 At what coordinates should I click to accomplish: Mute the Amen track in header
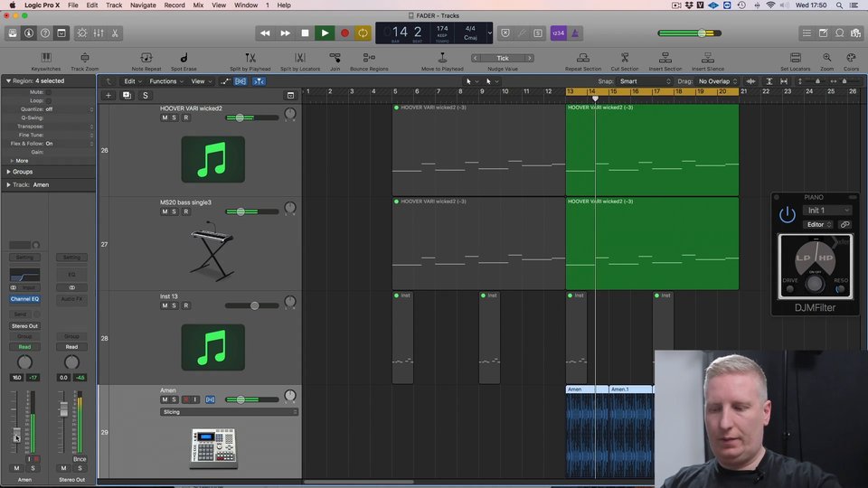coord(165,399)
